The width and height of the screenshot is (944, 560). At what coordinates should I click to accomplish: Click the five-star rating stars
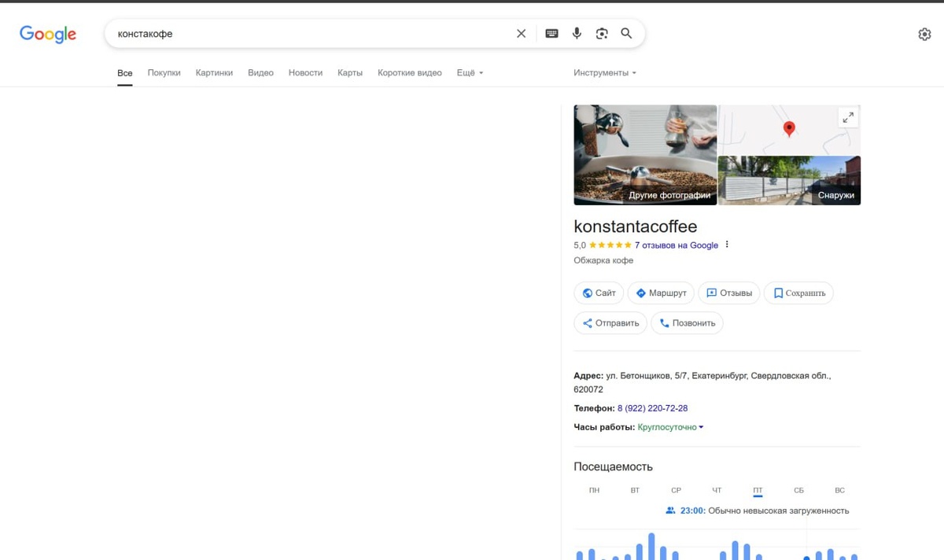pos(610,245)
